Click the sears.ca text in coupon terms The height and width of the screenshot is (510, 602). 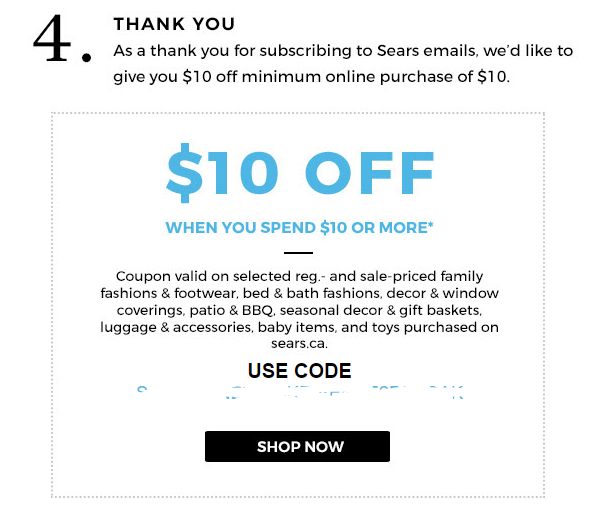(x=299, y=343)
